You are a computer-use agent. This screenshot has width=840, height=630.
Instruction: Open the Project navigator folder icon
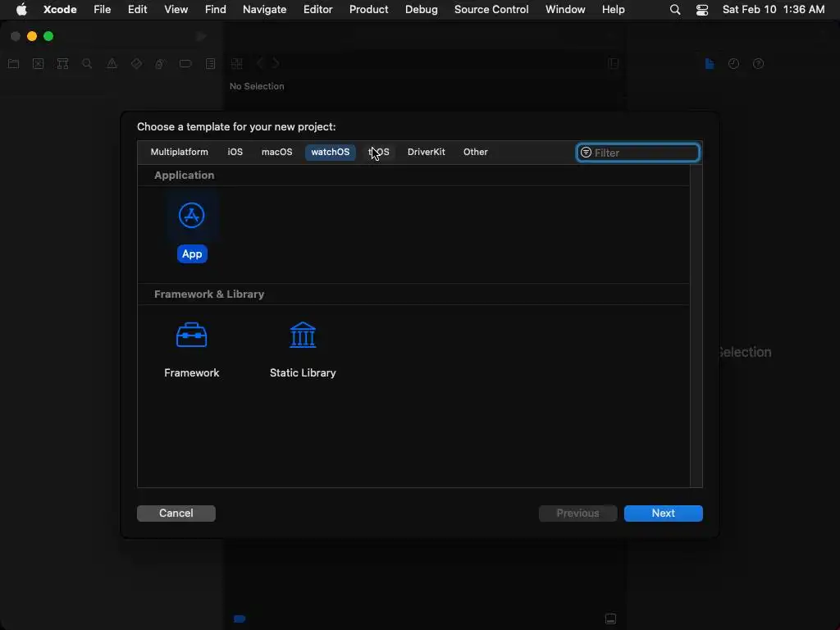point(13,64)
